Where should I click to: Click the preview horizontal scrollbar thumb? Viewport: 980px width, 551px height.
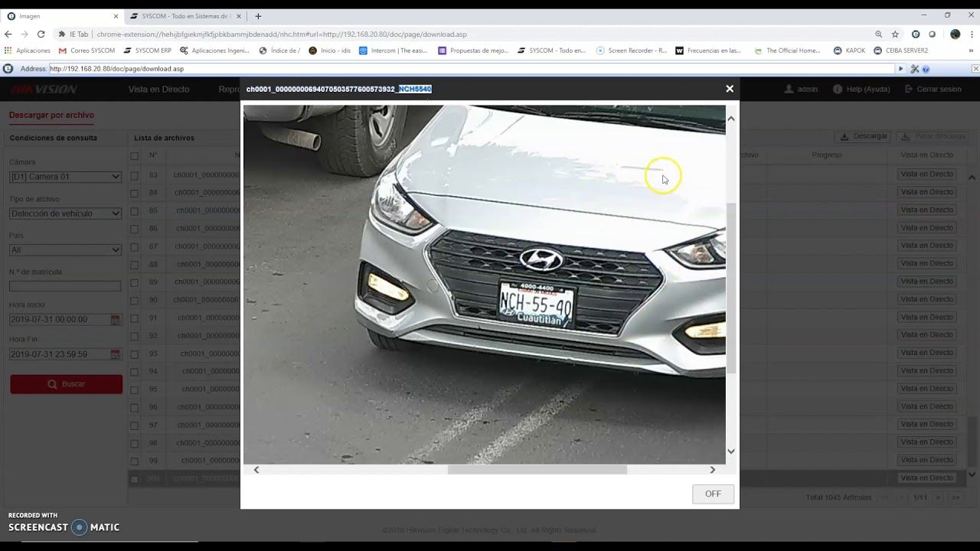537,470
